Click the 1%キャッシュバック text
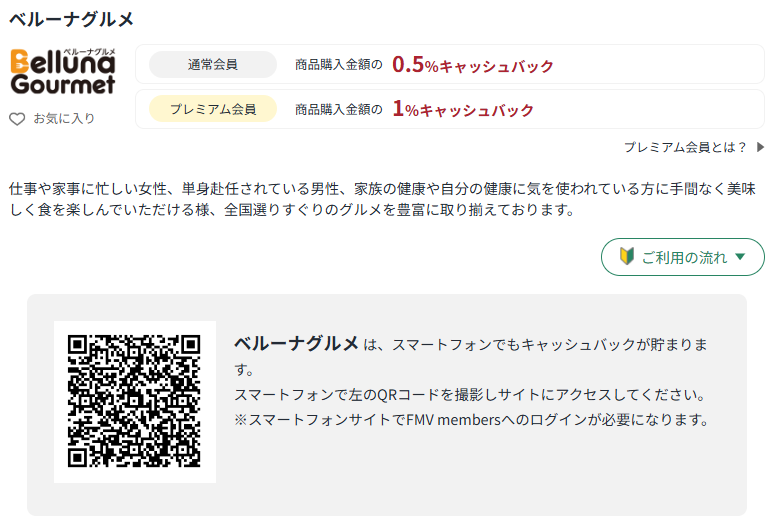This screenshot has width=773, height=531. [463, 109]
